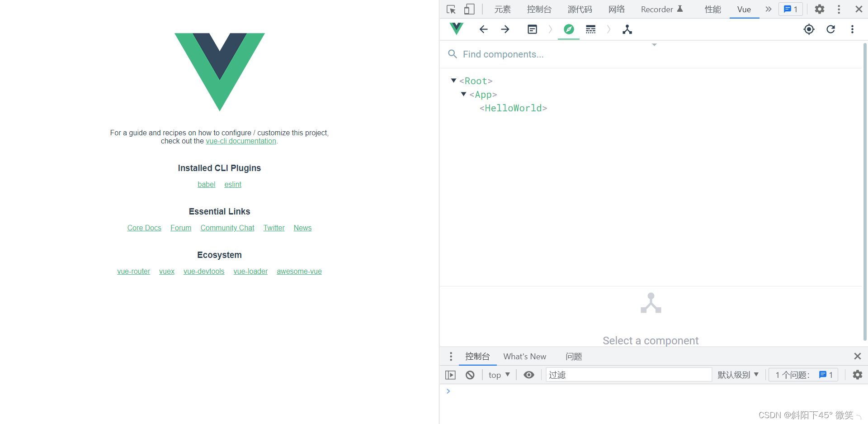Open the issues badge in top bar

coord(791,9)
